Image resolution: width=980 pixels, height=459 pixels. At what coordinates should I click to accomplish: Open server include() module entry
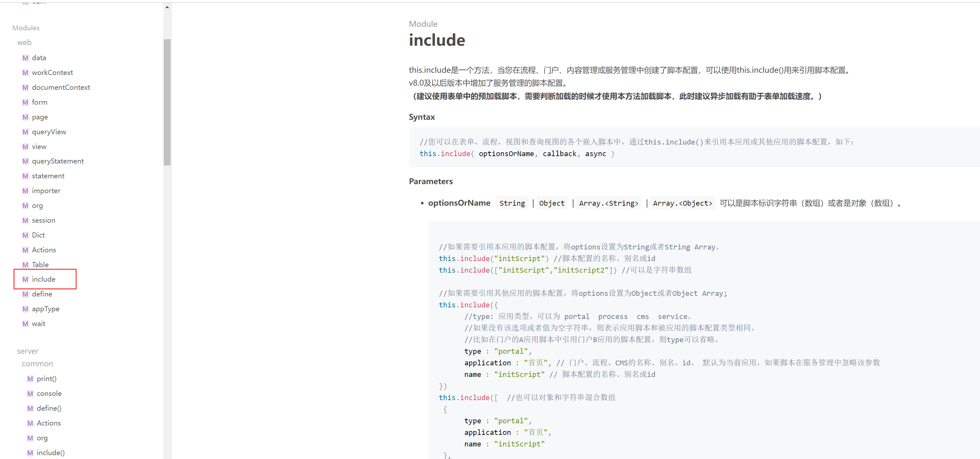(x=51, y=453)
